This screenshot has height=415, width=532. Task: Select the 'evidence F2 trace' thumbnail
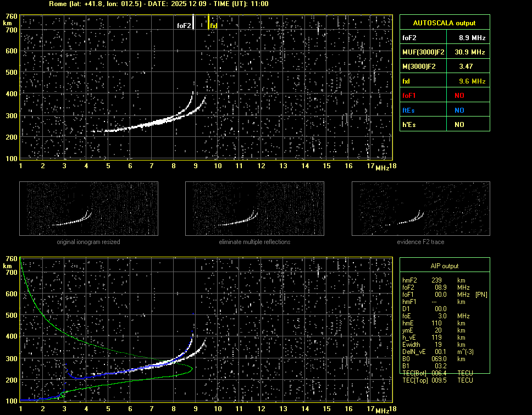(x=420, y=207)
